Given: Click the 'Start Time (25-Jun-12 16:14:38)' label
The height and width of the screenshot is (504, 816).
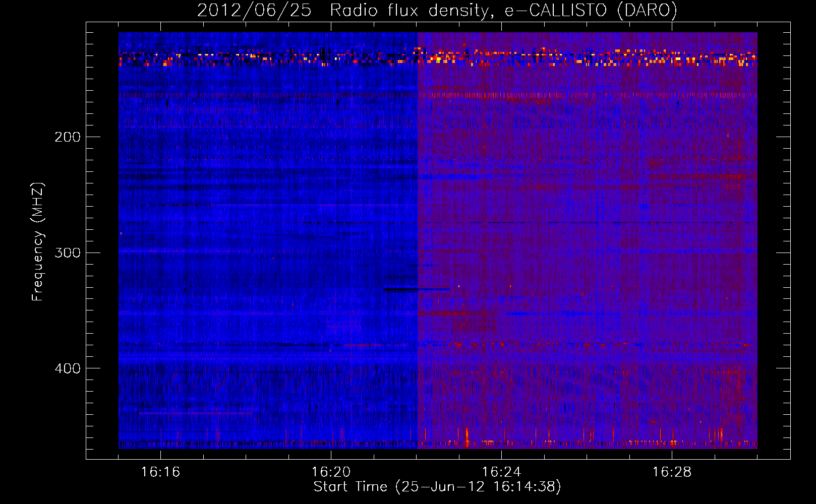Looking at the screenshot, I should tap(437, 487).
